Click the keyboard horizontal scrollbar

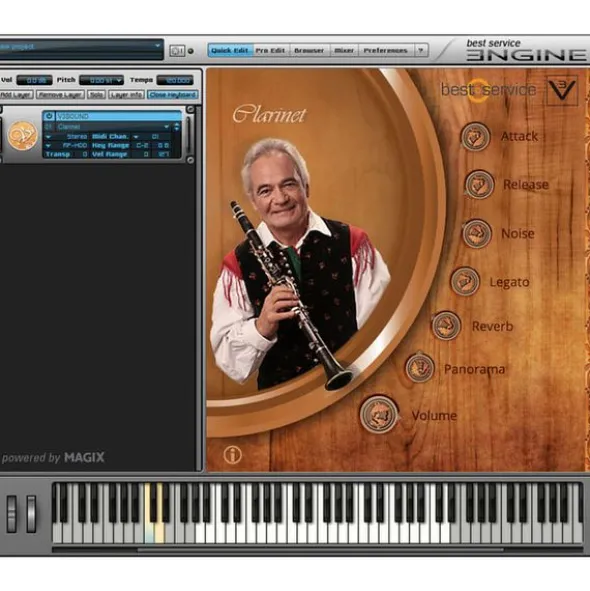[x=320, y=550]
